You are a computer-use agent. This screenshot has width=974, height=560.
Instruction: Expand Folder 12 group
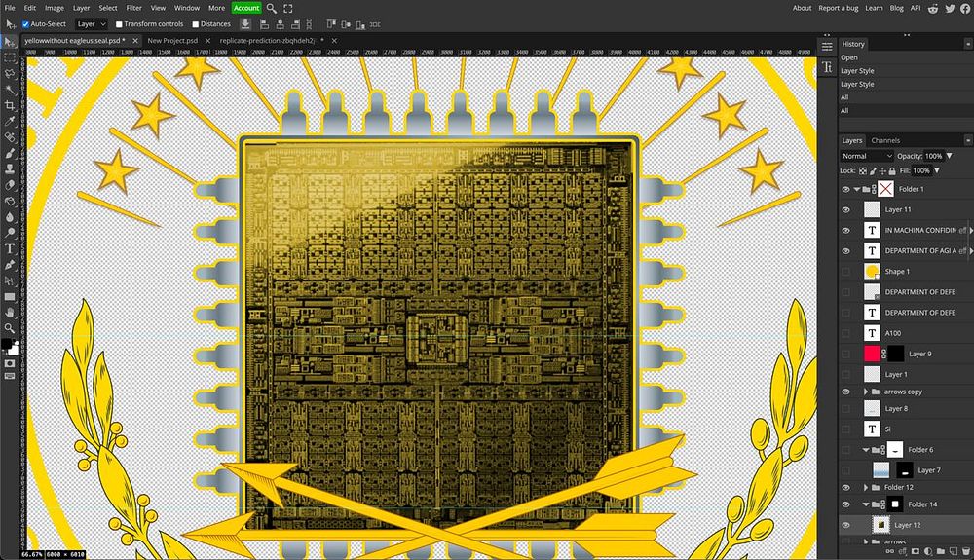click(x=865, y=487)
